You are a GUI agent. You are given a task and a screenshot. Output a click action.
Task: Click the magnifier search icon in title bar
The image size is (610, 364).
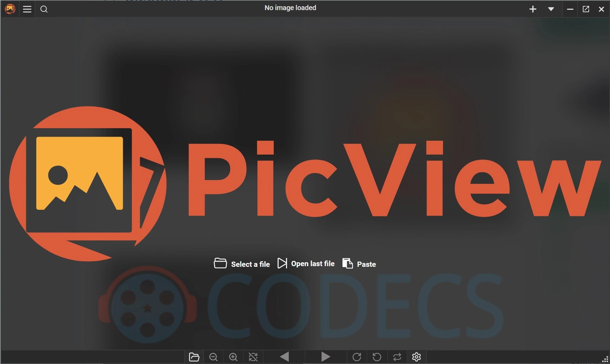pos(44,9)
